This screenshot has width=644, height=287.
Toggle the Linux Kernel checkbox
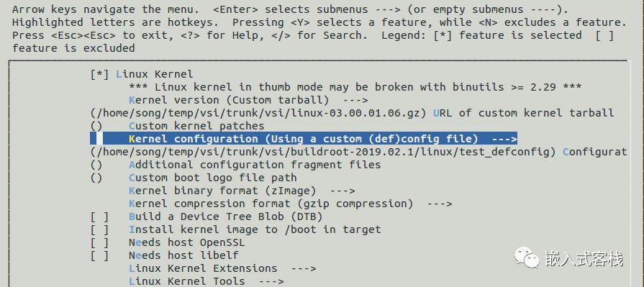[100, 74]
